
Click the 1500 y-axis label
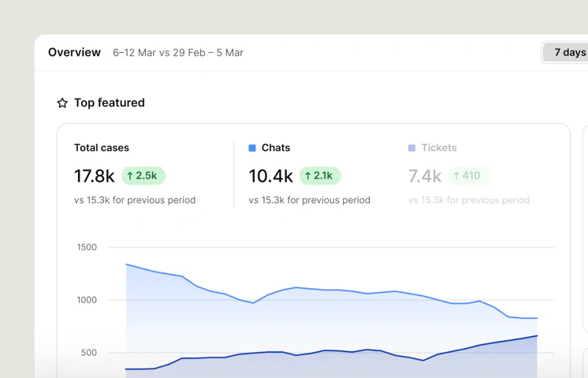[x=87, y=247]
